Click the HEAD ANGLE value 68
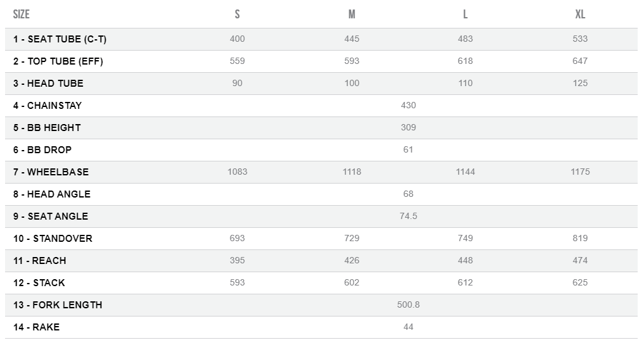This screenshot has height=345, width=644. [409, 194]
